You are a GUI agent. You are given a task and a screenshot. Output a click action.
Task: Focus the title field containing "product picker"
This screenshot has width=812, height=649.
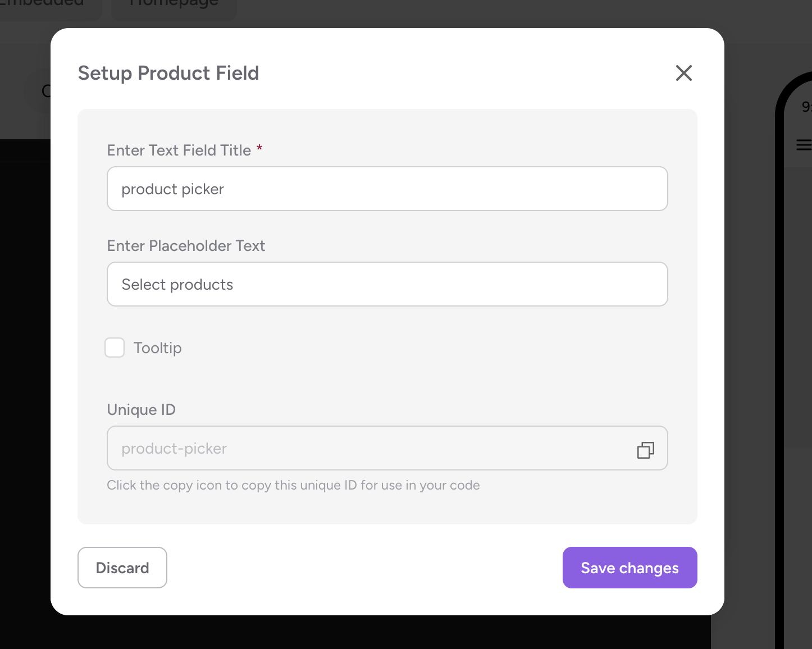coord(387,189)
